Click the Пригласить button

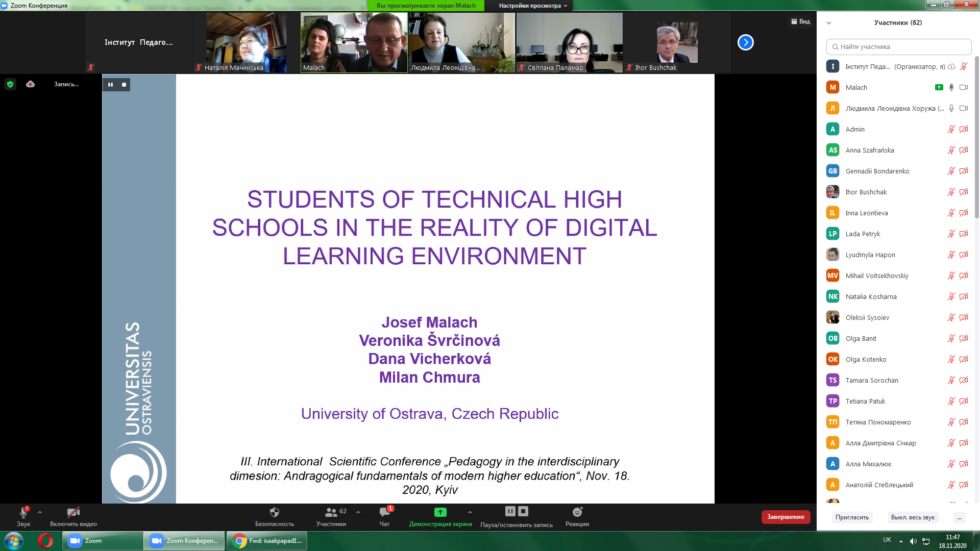click(x=852, y=517)
